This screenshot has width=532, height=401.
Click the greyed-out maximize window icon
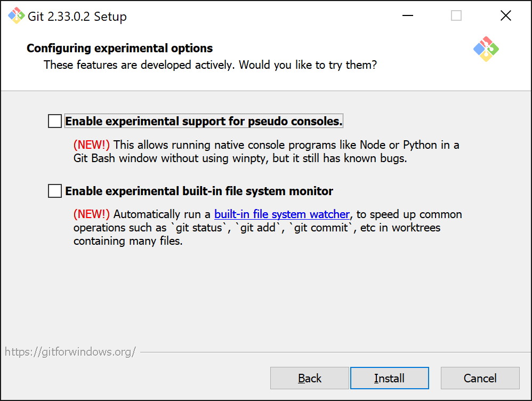coord(456,15)
